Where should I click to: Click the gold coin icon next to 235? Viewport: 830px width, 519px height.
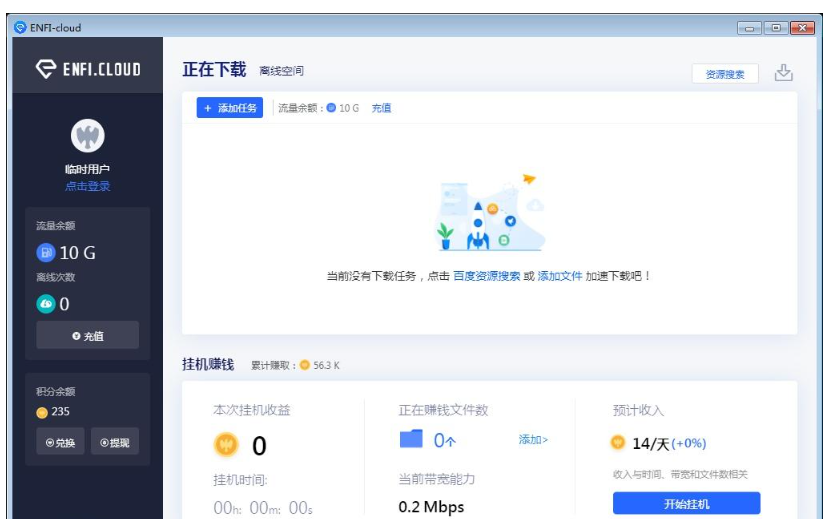click(x=42, y=413)
